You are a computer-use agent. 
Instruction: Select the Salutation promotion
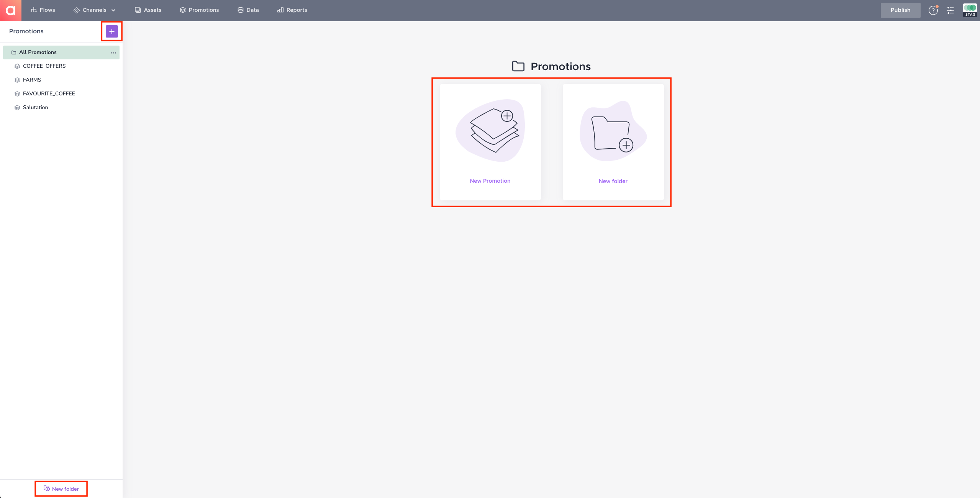coord(35,107)
